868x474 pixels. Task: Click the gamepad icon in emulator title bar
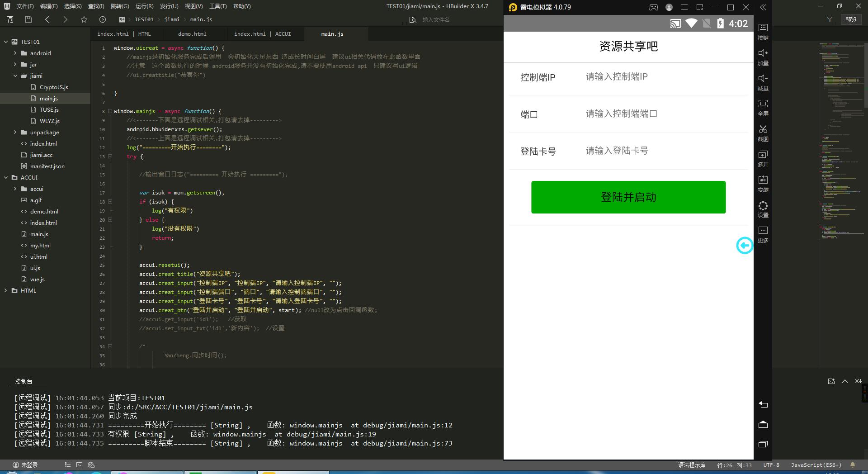[654, 7]
